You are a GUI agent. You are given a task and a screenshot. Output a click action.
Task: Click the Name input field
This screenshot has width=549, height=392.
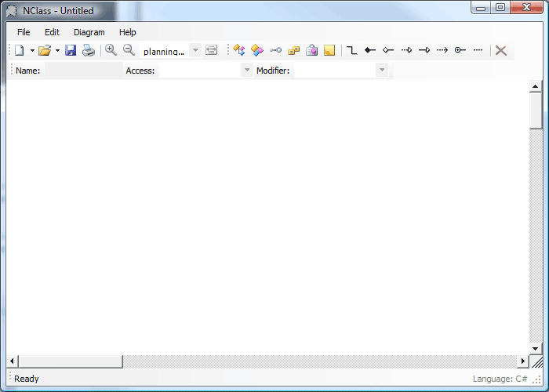click(84, 71)
